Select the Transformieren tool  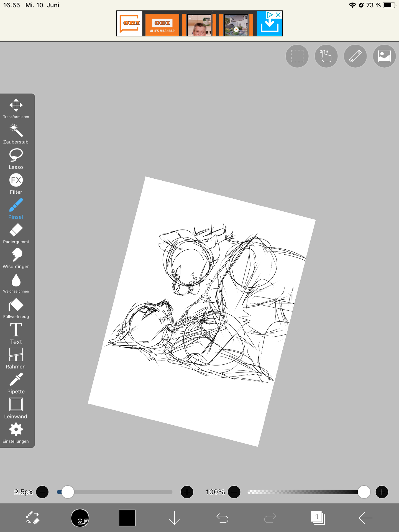pos(16,109)
